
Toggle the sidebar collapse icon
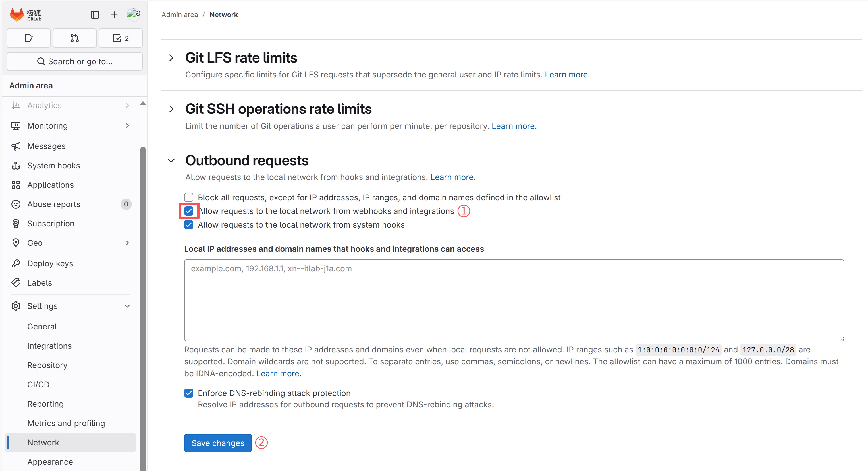click(x=95, y=15)
